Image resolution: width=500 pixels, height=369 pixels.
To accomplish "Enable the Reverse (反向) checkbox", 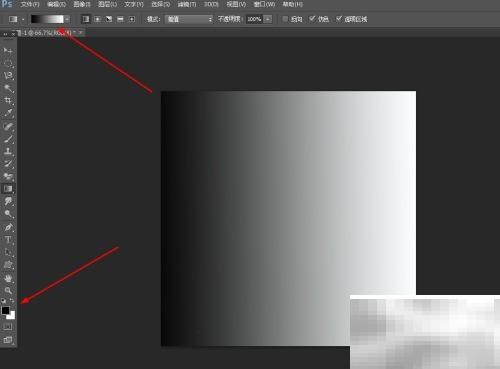I will [x=285, y=19].
